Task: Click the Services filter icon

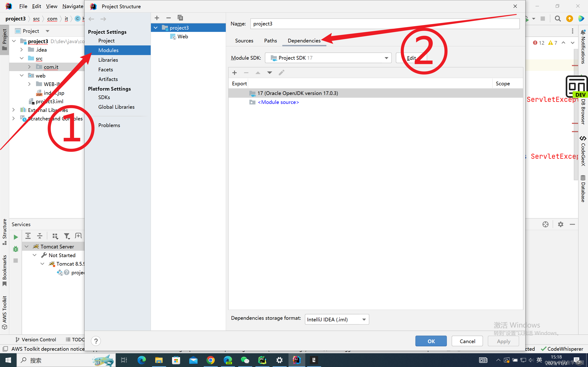Action: click(67, 236)
